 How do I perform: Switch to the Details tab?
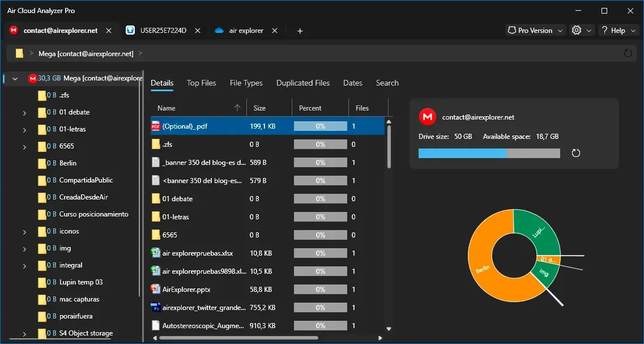[162, 83]
